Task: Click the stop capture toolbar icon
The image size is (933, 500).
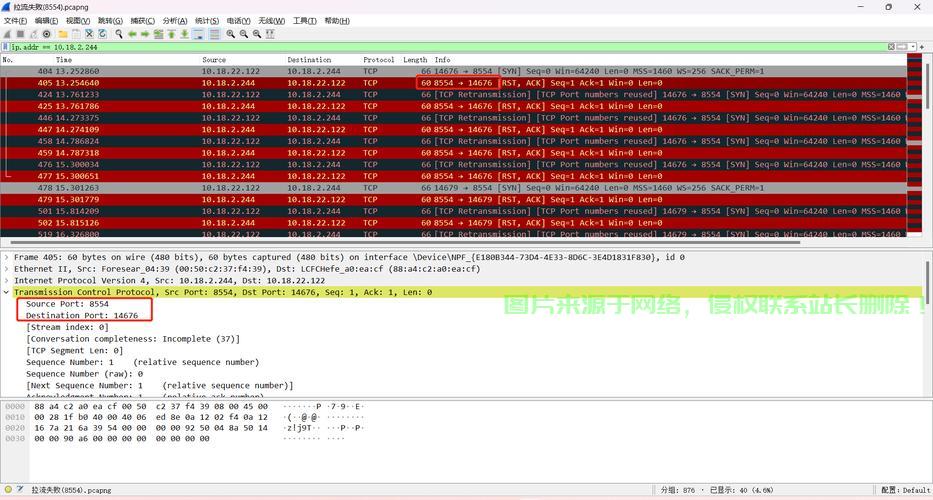Action: (x=20, y=34)
